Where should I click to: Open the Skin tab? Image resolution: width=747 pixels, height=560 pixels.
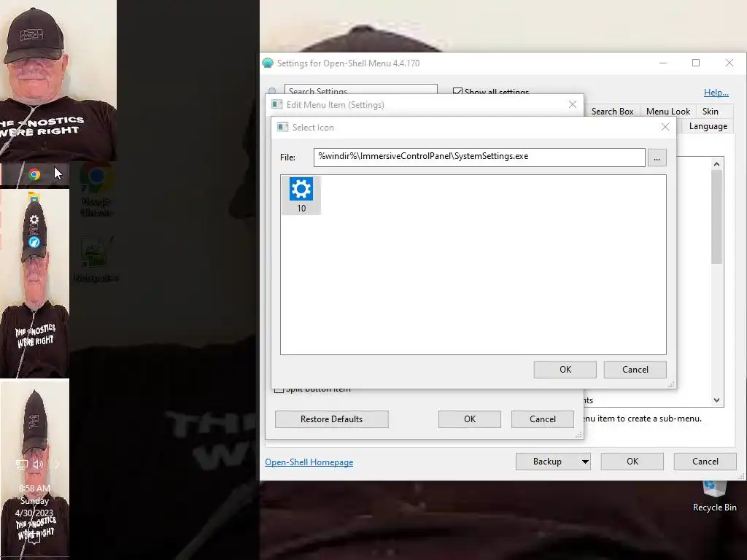pos(710,111)
